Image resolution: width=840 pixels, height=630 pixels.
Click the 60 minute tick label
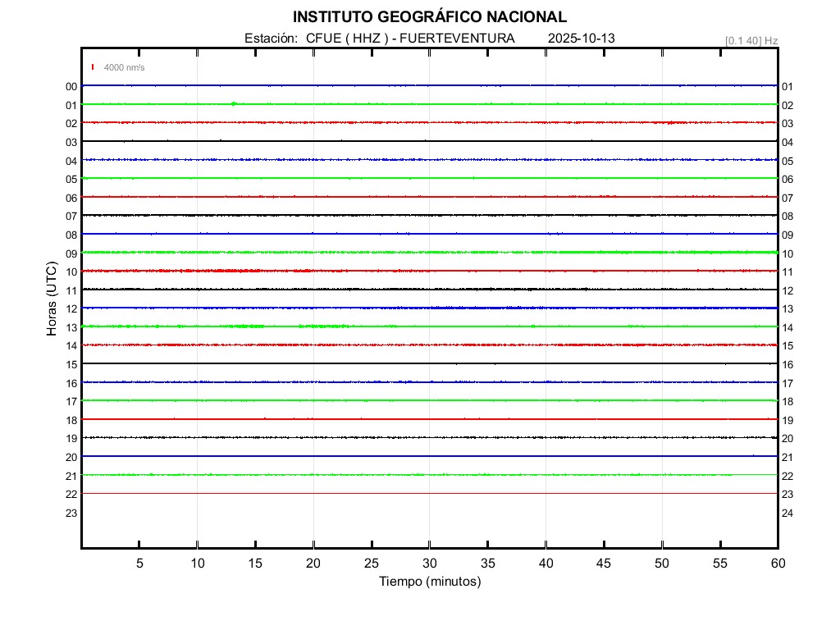point(777,564)
